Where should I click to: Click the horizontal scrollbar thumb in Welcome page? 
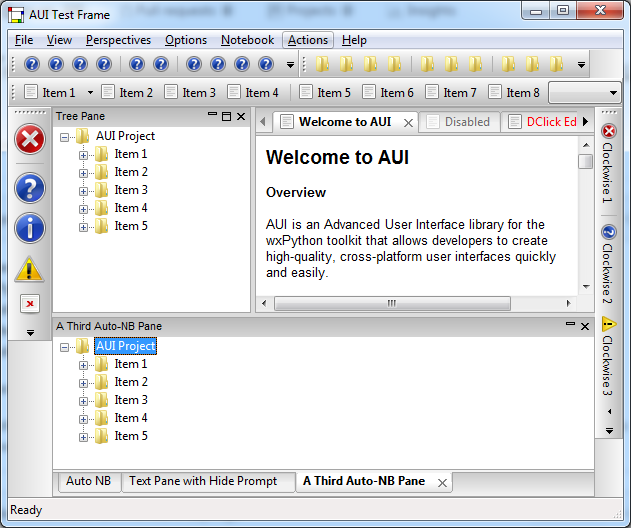[x=392, y=303]
